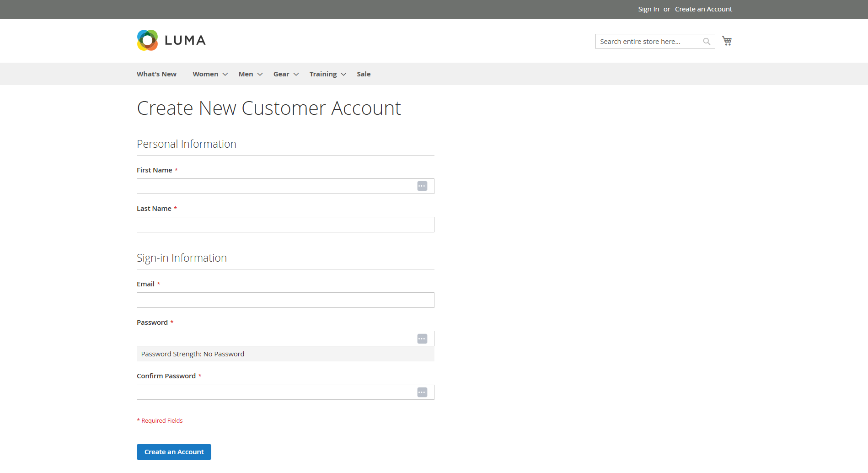868x473 pixels.
Task: Click the search magnifier icon
Action: [707, 42]
